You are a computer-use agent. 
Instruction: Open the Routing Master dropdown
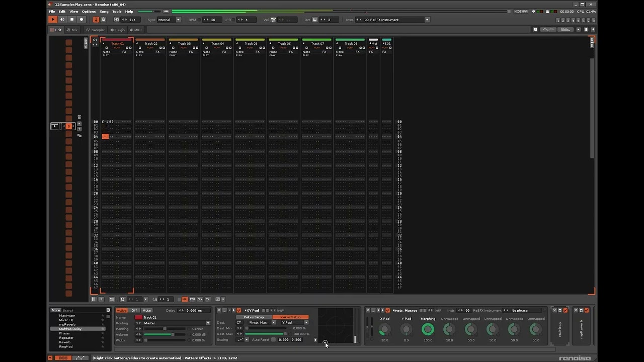point(208,323)
